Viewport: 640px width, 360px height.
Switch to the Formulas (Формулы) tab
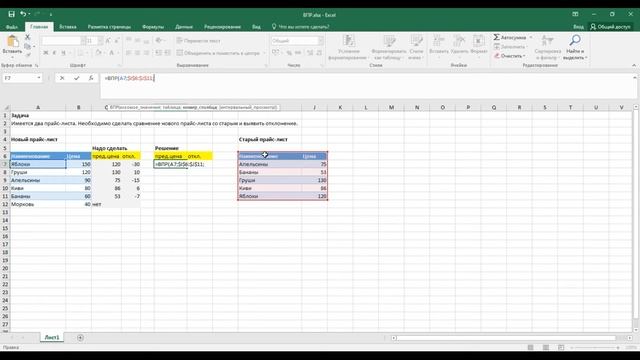[153, 27]
